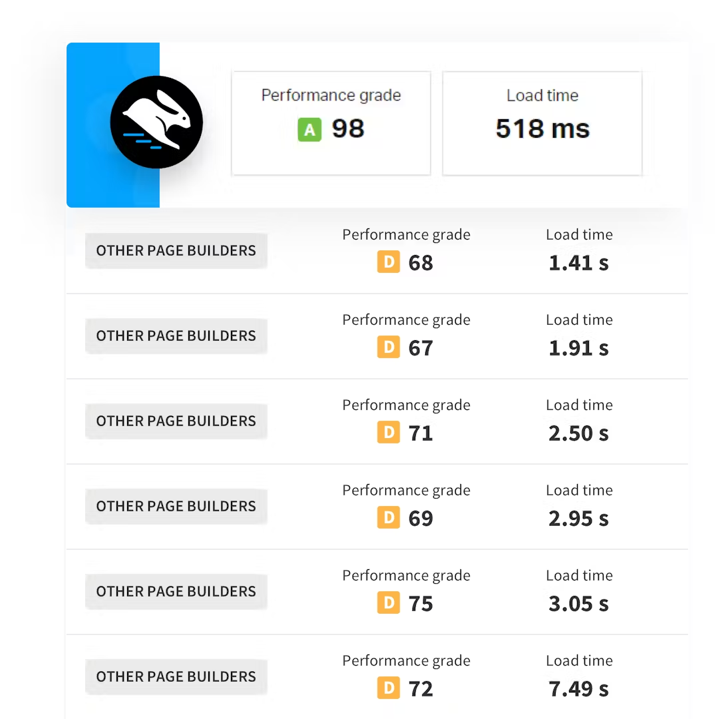Image resolution: width=728 pixels, height=719 pixels.
Task: Select the Other Page Builders label with 2.50 s
Action: (x=176, y=421)
